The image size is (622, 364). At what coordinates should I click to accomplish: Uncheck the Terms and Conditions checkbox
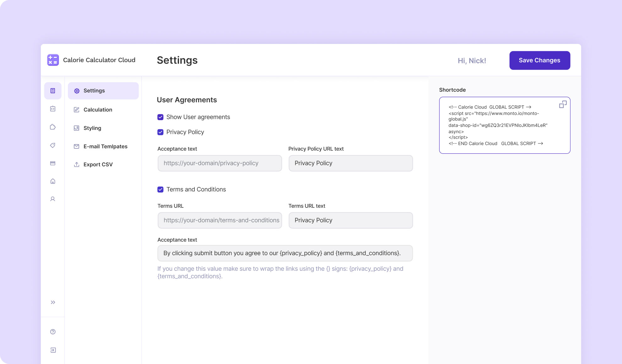point(161,189)
